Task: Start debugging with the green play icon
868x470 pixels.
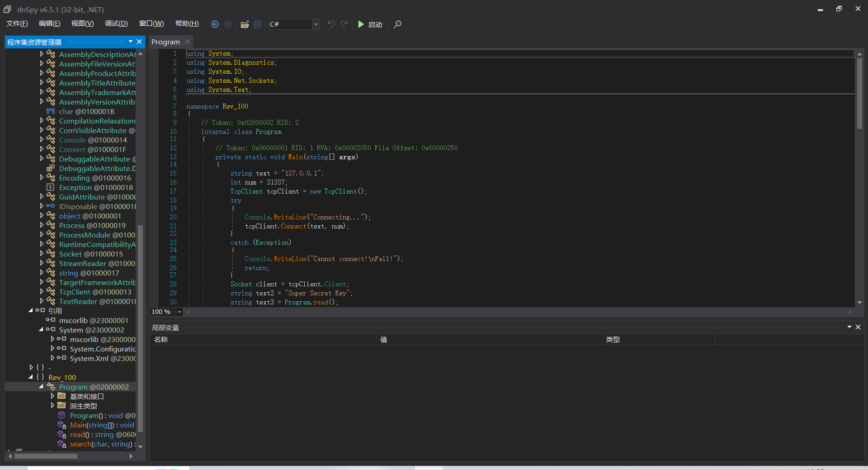Action: click(361, 24)
